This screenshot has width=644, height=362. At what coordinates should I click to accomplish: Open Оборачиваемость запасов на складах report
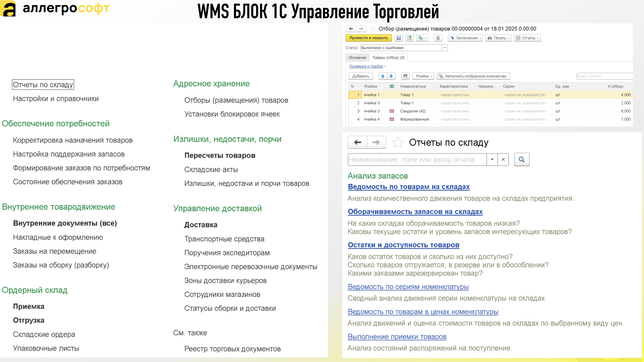click(x=415, y=212)
